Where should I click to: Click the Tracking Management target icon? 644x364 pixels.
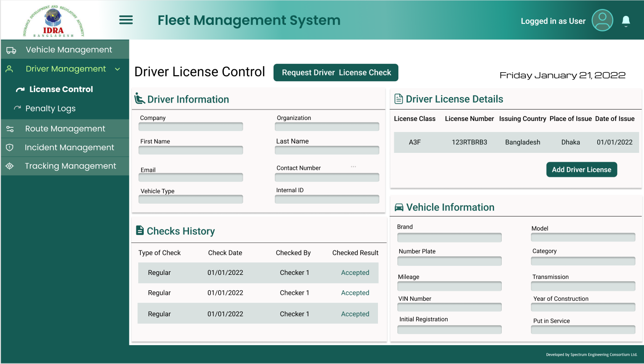point(9,166)
